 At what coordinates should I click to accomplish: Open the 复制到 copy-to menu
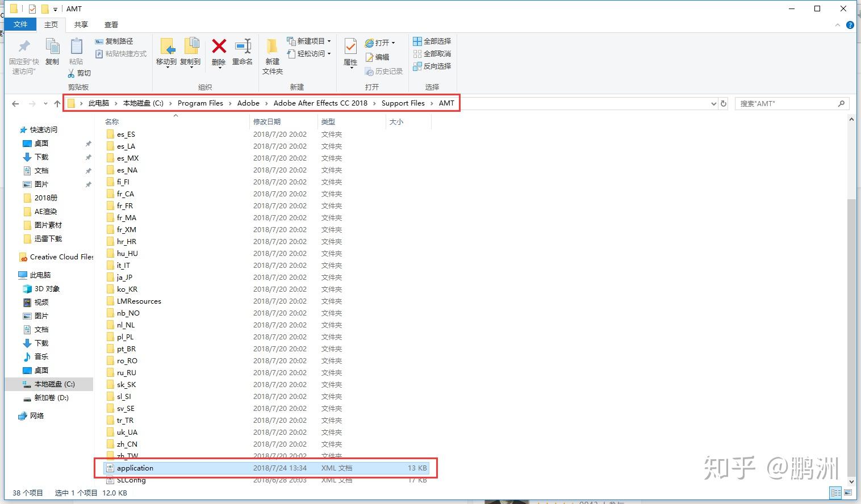(190, 53)
